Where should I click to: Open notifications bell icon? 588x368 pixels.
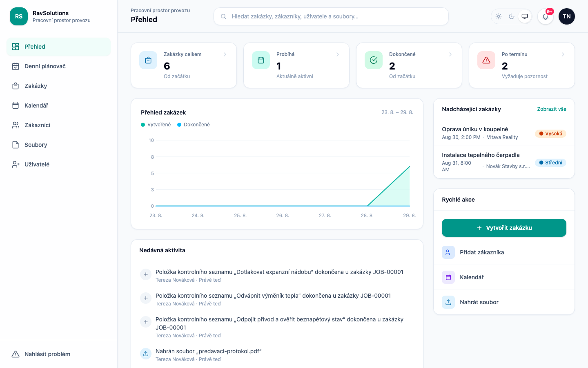pyautogui.click(x=546, y=16)
